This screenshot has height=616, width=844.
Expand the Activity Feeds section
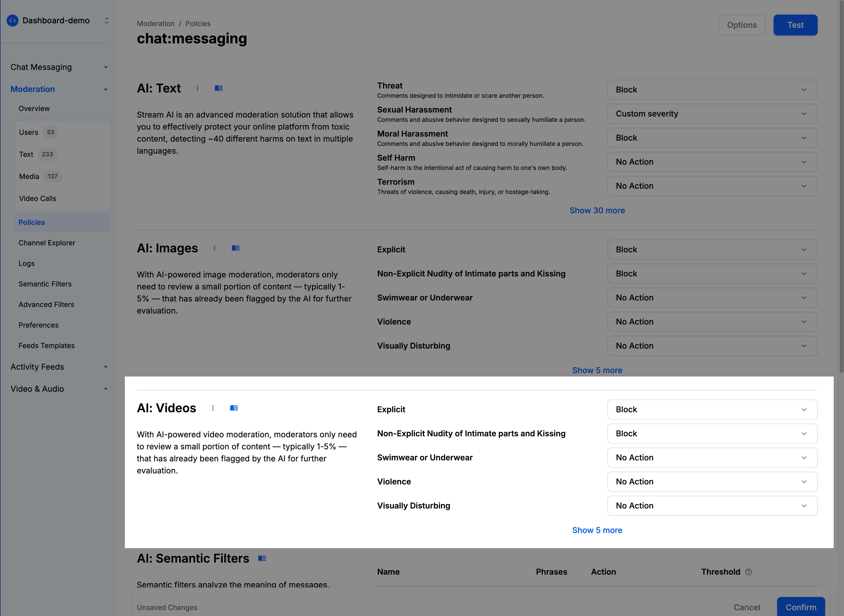105,367
